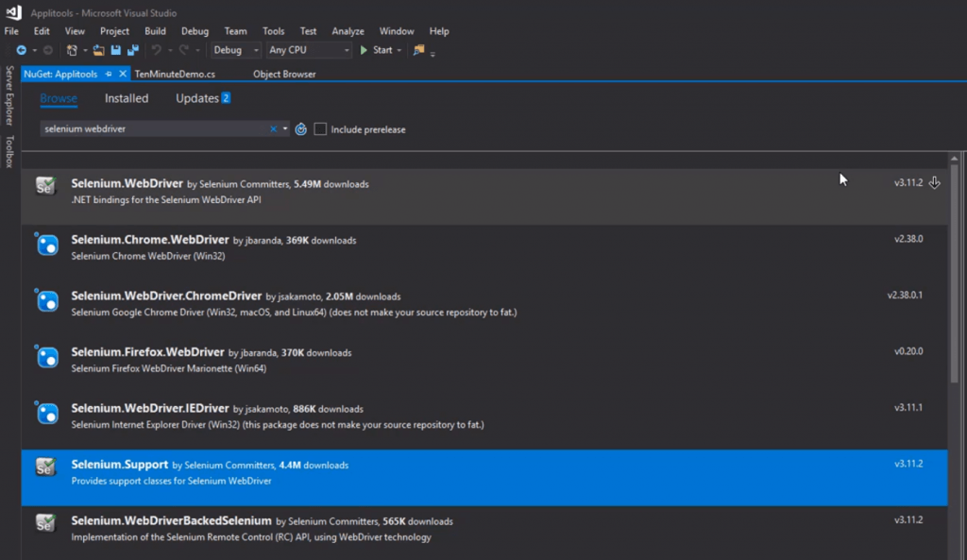The height and width of the screenshot is (560, 967).
Task: Click the New Project toolbar icon
Action: pyautogui.click(x=72, y=50)
